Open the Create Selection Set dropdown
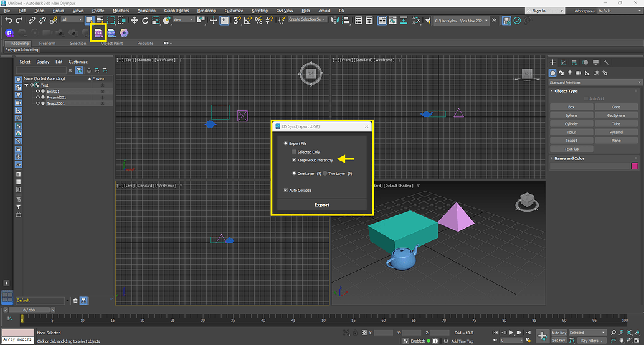 [307, 19]
